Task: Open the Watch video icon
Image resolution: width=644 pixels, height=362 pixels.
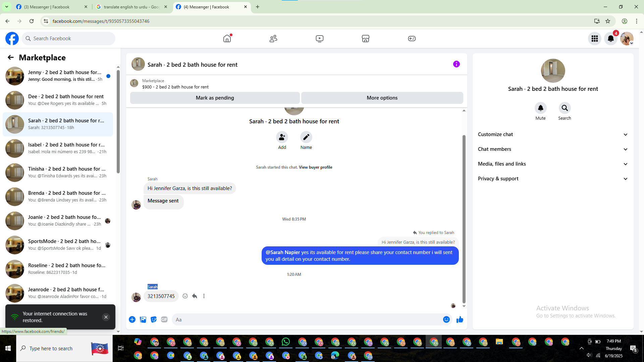Action: (x=320, y=39)
